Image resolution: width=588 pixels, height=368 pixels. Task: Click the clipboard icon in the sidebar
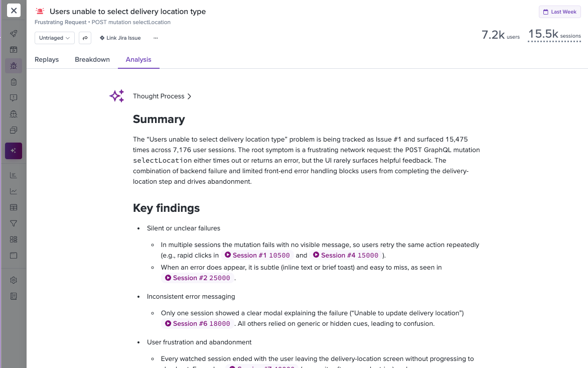click(x=13, y=81)
